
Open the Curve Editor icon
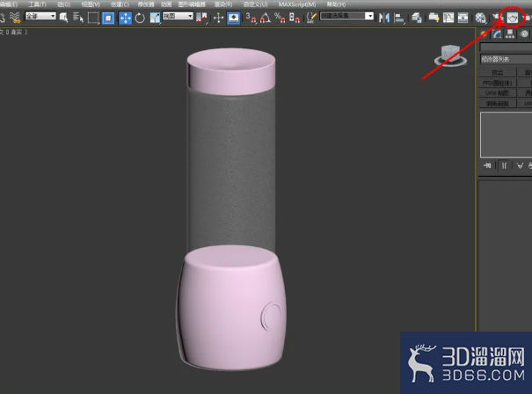pos(448,18)
